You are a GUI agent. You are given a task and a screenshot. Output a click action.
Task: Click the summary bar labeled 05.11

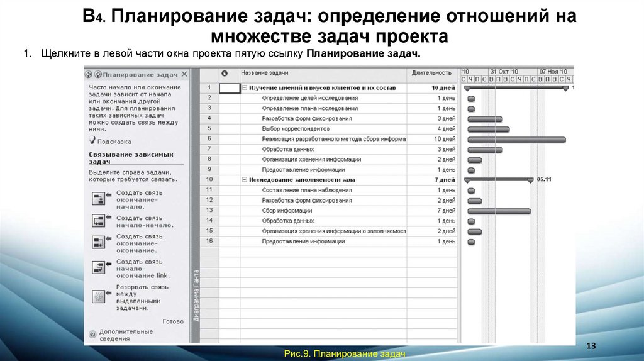(x=499, y=180)
